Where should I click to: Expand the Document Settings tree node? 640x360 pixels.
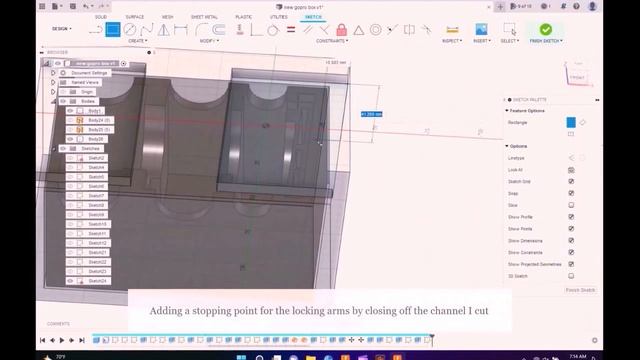click(53, 73)
